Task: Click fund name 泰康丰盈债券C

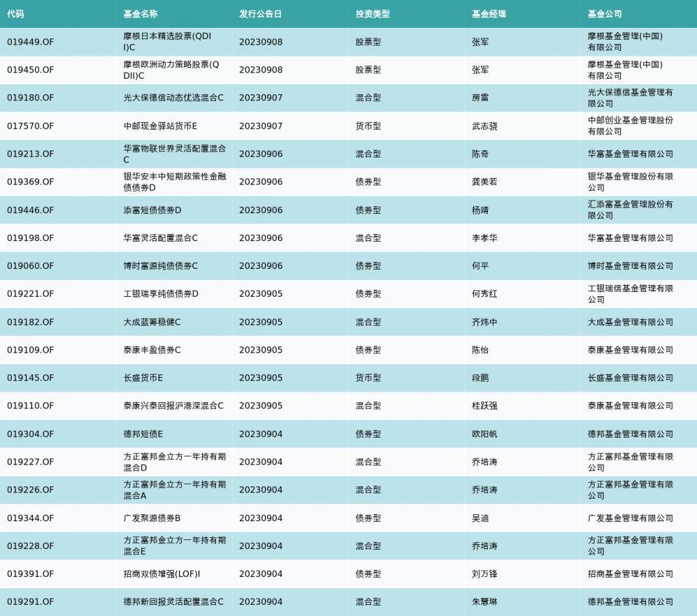Action: (152, 350)
